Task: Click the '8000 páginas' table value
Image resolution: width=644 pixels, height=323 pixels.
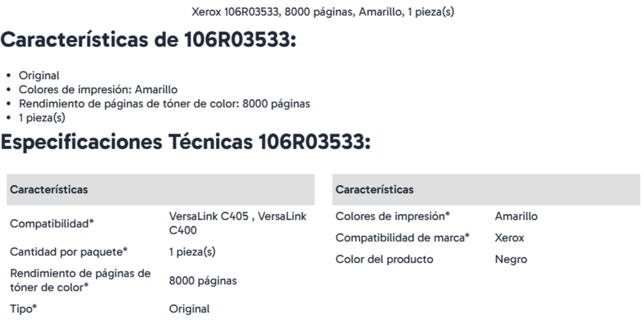Action: (x=202, y=281)
